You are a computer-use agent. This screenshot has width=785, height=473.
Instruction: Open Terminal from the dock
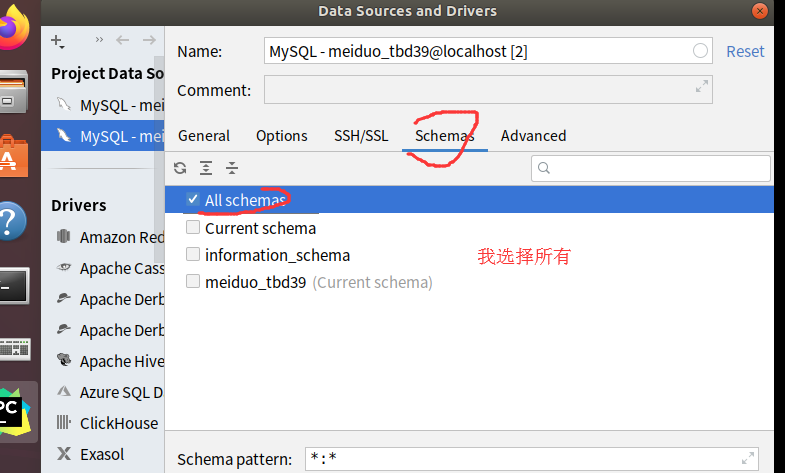pyautogui.click(x=14, y=286)
